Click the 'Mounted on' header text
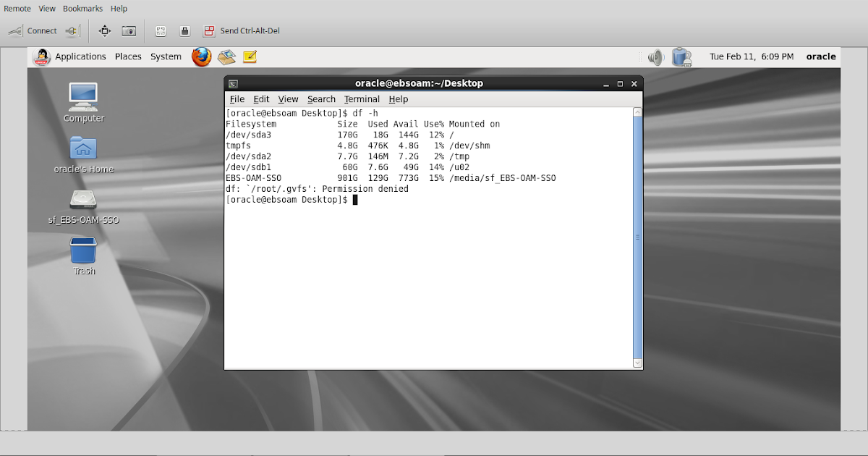Image resolution: width=868 pixels, height=456 pixels. coord(474,124)
